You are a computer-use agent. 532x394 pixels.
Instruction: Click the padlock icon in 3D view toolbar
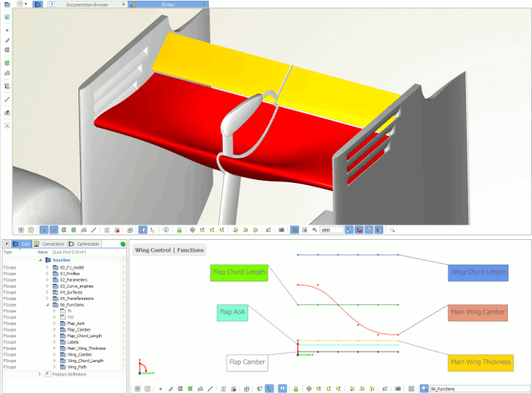click(179, 230)
